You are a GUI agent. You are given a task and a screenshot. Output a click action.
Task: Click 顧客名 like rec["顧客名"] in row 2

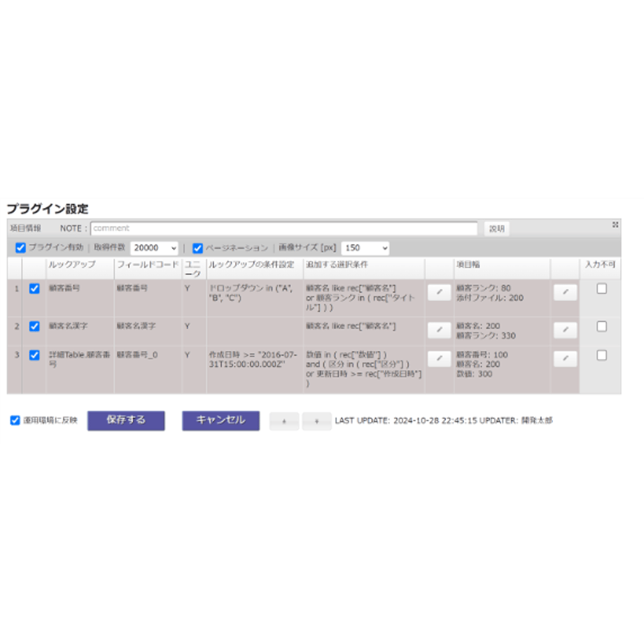351,326
